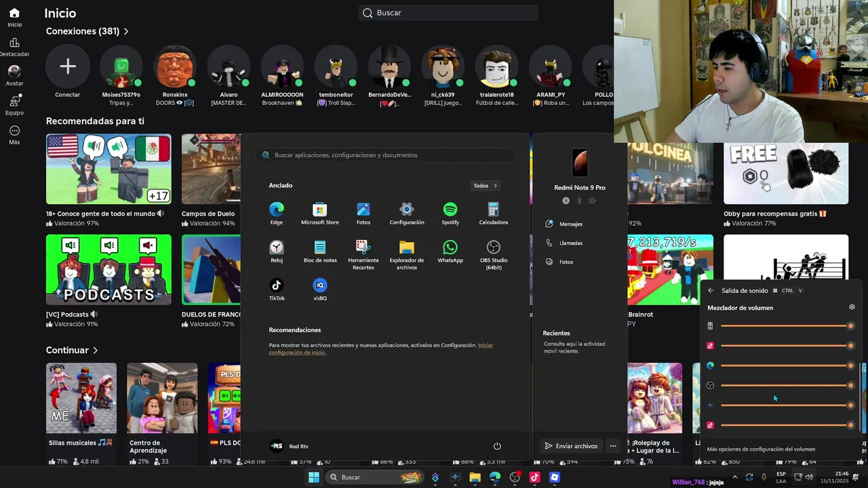The width and height of the screenshot is (868, 488).
Task: Adjust OBS volume slider in mixer
Action: coord(787,386)
